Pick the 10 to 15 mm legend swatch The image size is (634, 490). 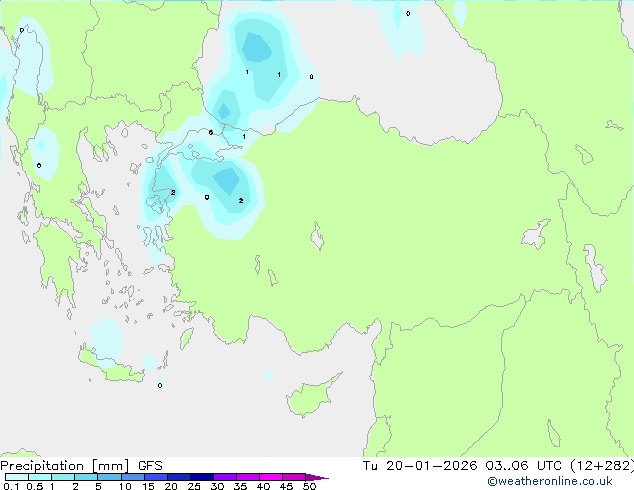pyautogui.click(x=133, y=477)
